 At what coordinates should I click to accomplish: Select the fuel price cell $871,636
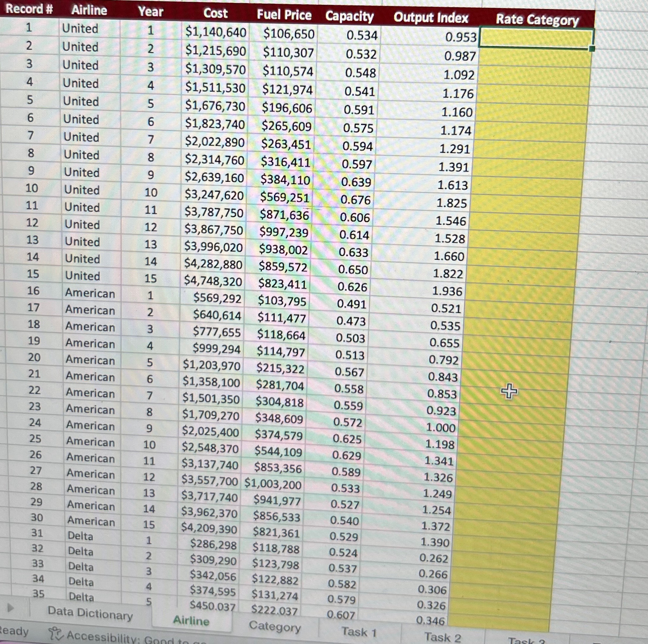click(284, 215)
